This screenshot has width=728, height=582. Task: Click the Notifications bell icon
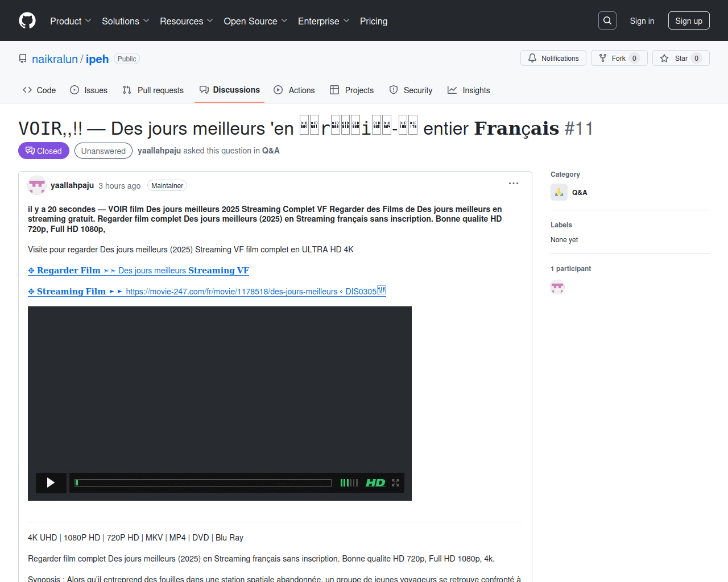click(x=532, y=58)
